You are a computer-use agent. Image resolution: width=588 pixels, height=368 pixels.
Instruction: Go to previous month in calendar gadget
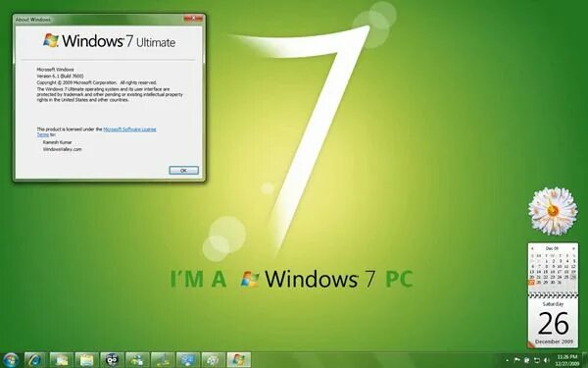tap(532, 248)
